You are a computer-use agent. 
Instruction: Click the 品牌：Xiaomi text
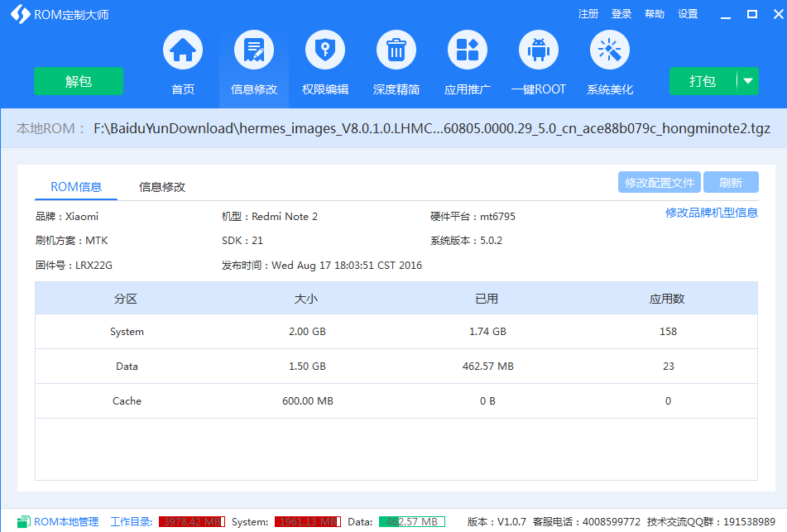[x=67, y=216]
